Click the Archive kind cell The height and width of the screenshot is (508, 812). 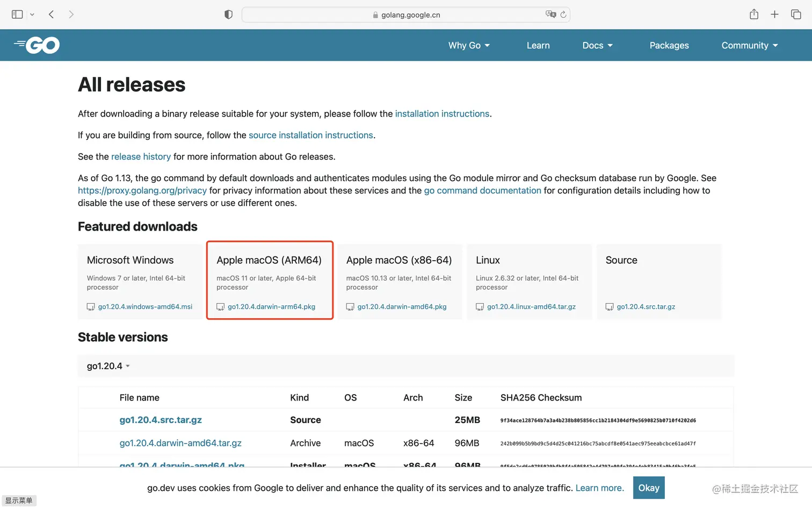(305, 443)
